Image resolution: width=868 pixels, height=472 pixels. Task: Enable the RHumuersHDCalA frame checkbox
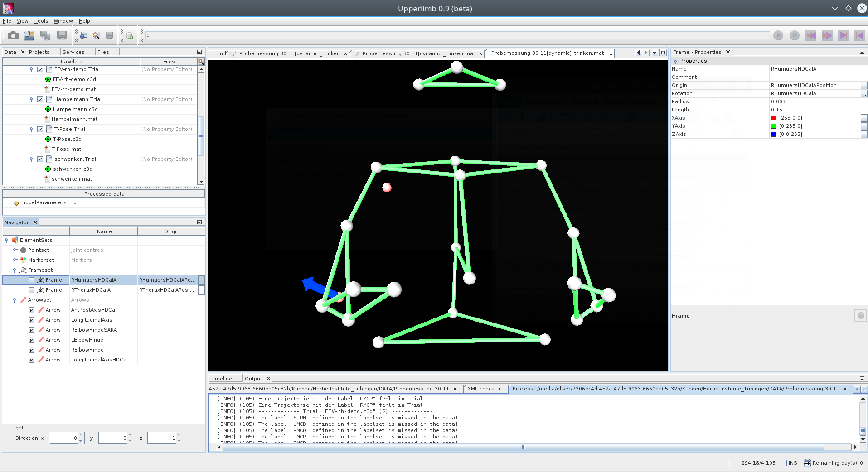tap(32, 280)
